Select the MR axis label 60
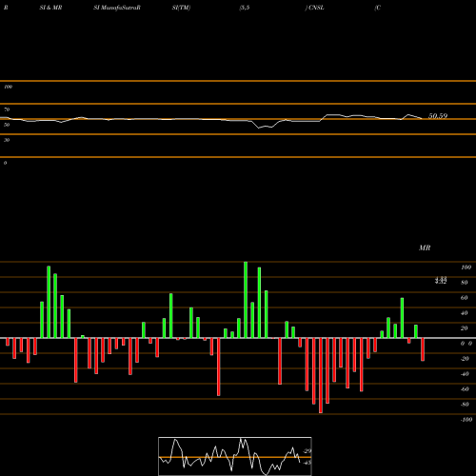The height and width of the screenshot is (476, 476). (464, 298)
